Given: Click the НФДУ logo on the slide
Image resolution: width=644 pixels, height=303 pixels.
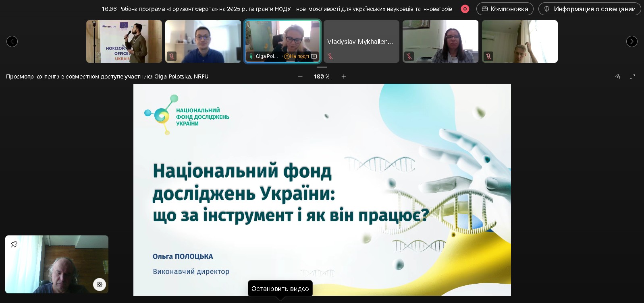Looking at the screenshot, I should (187, 115).
